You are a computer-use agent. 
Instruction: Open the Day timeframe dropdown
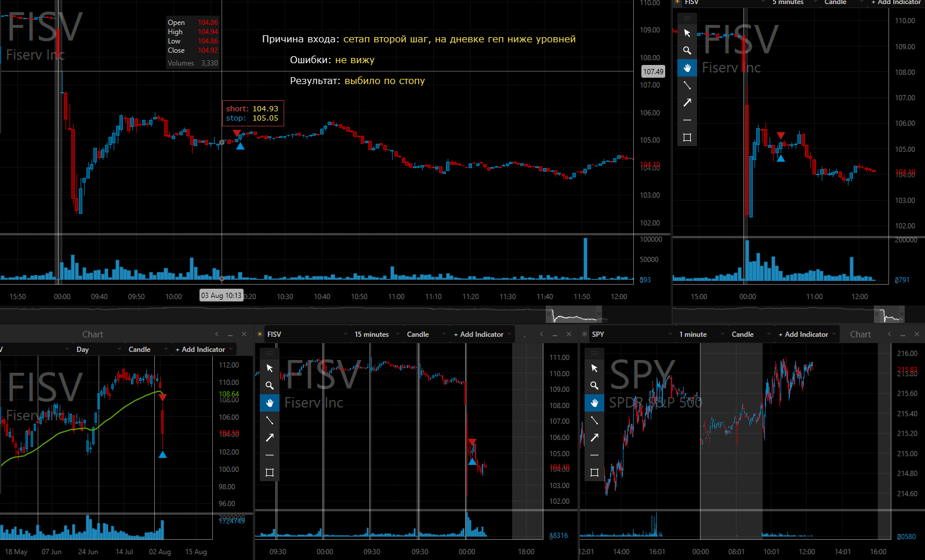click(97, 350)
